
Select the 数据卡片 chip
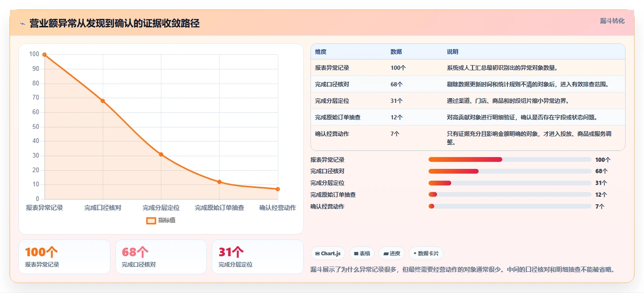426,253
